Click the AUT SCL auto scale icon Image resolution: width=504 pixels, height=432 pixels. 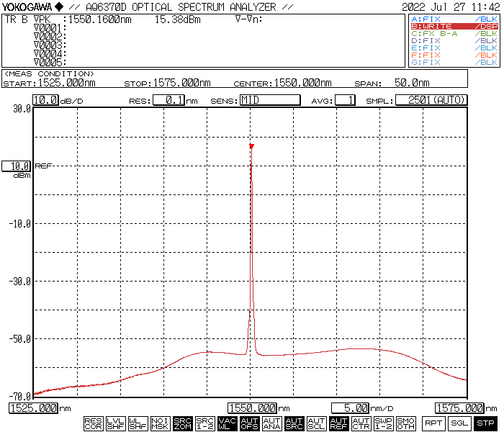(316, 423)
